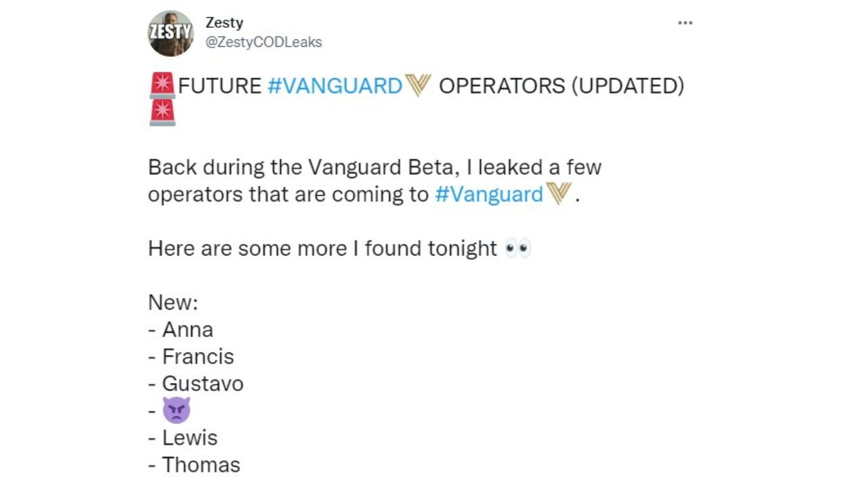Click the OPERATORS (UPDATED) heading text
The image size is (868, 488).
pos(561,86)
